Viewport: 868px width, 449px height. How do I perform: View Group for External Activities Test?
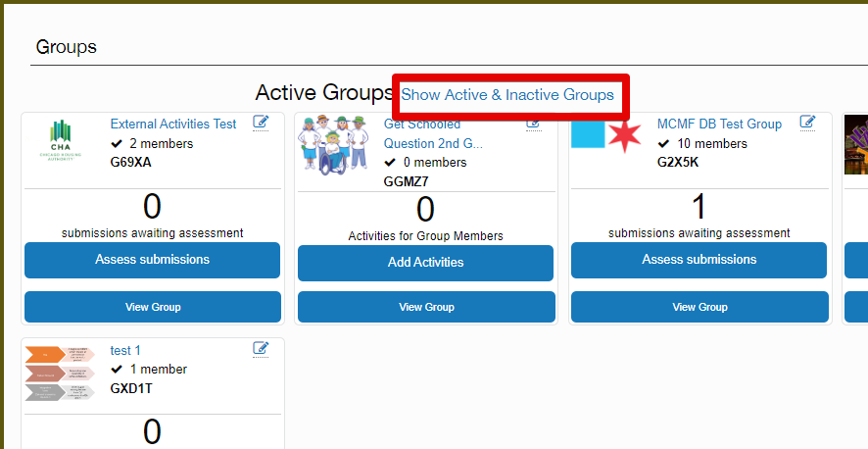tap(152, 307)
